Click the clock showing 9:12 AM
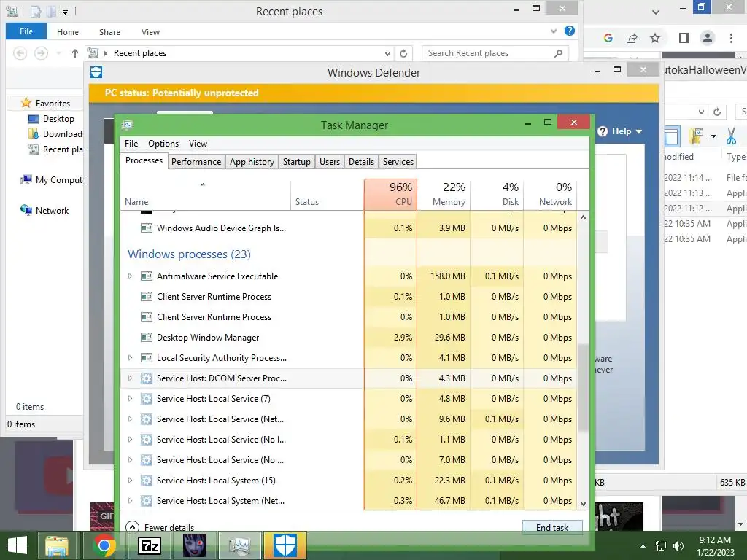 (x=715, y=540)
